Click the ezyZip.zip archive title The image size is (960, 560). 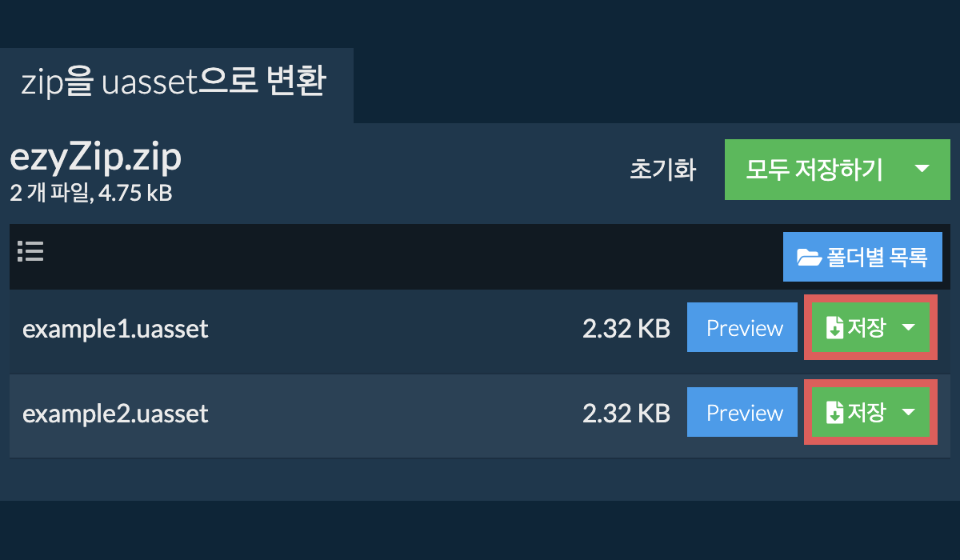point(96,158)
